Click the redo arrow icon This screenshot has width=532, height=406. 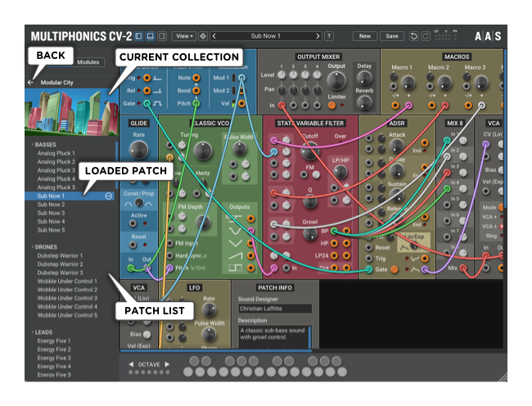(426, 36)
